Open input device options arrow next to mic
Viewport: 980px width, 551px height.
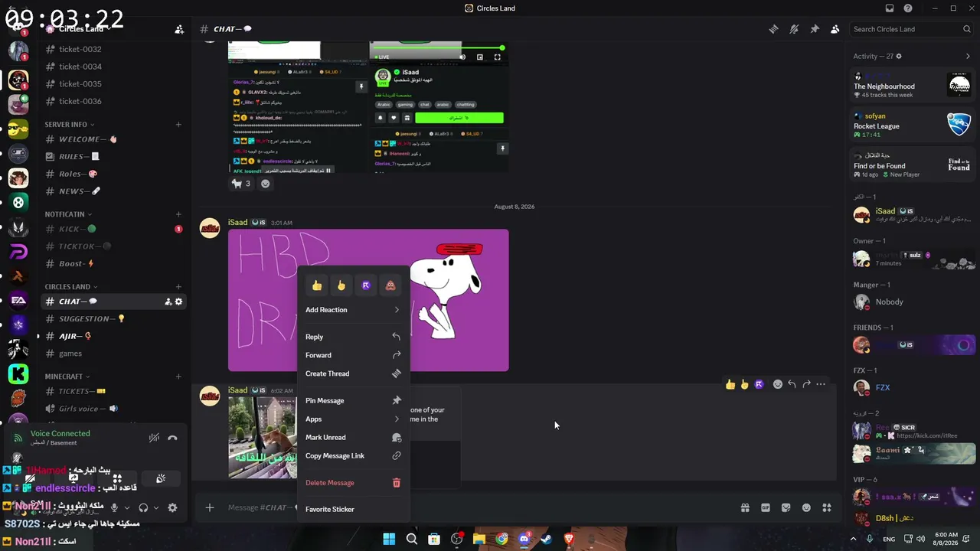tap(126, 507)
